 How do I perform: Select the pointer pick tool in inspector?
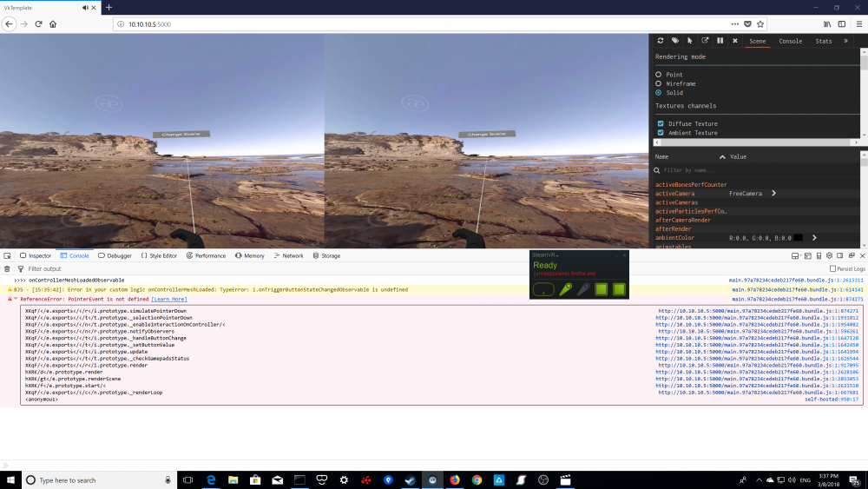pos(690,41)
